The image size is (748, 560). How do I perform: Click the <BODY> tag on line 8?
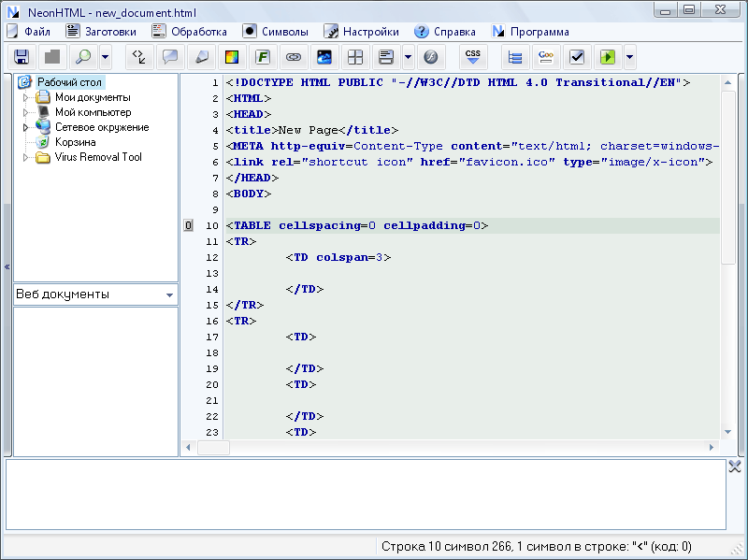(x=249, y=194)
